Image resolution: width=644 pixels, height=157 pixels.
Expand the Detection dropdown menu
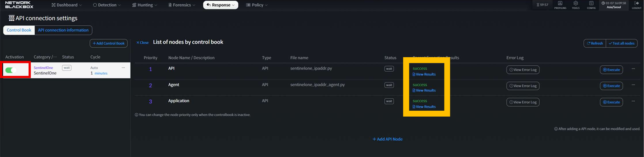tap(107, 5)
